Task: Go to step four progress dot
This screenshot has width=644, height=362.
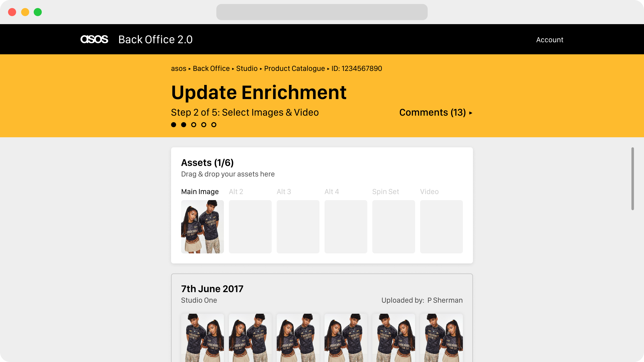Action: coord(204,125)
